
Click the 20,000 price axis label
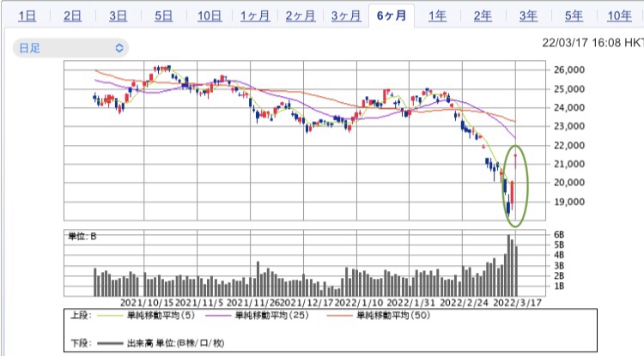(x=569, y=183)
